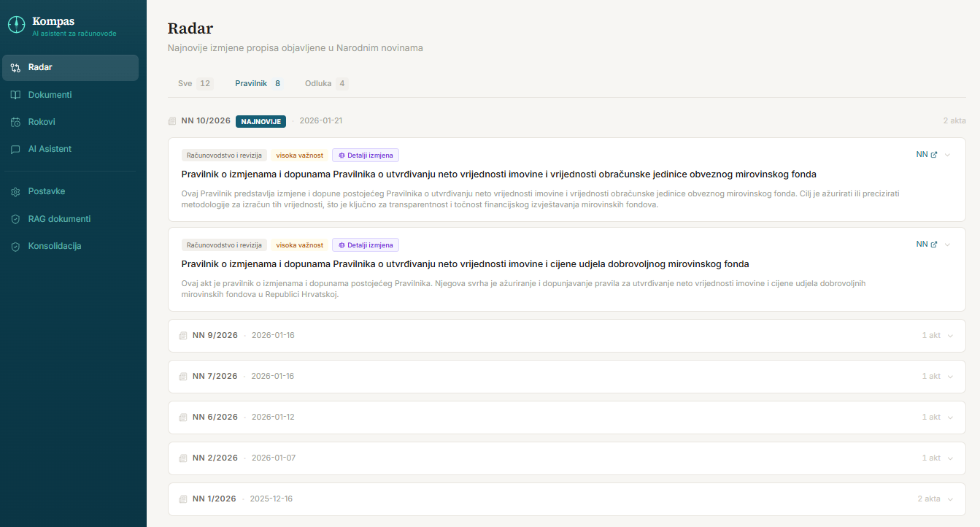
Task: Open Detalji izmjena on the dobrovoljnog fonda act
Action: 366,245
